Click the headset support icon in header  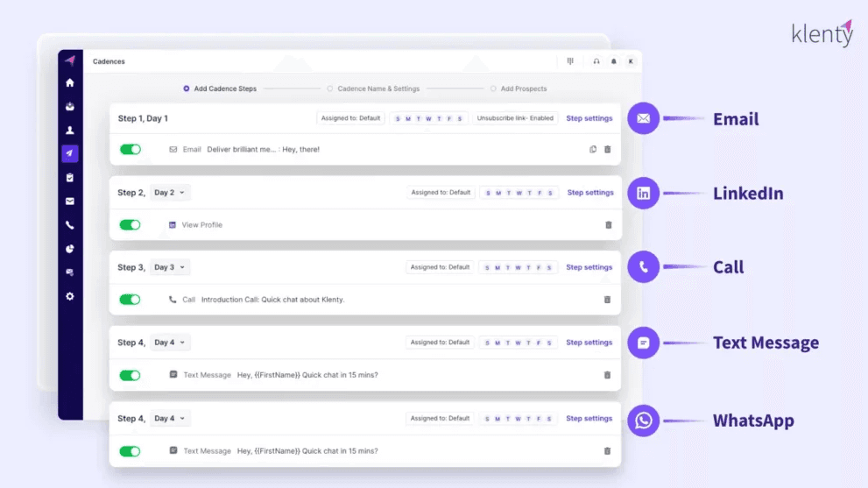pyautogui.click(x=596, y=61)
